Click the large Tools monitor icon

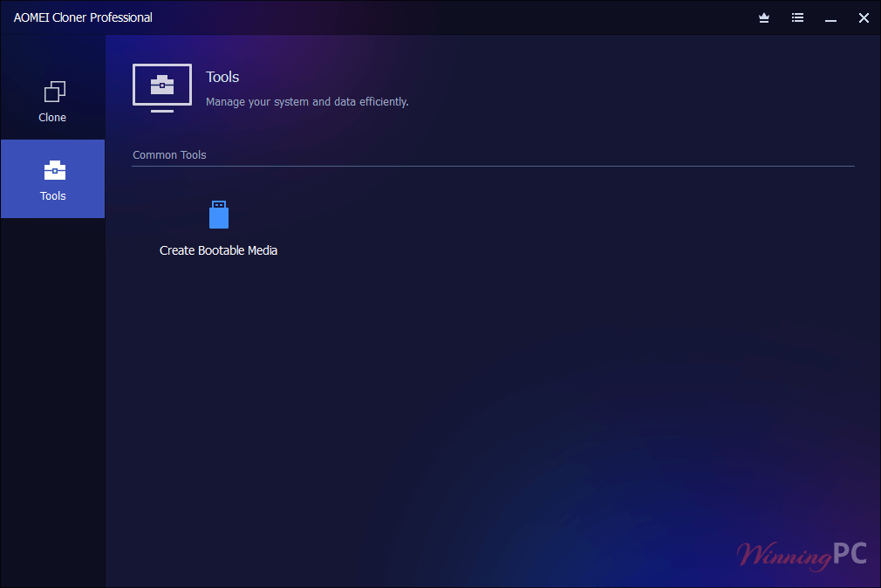[x=162, y=88]
